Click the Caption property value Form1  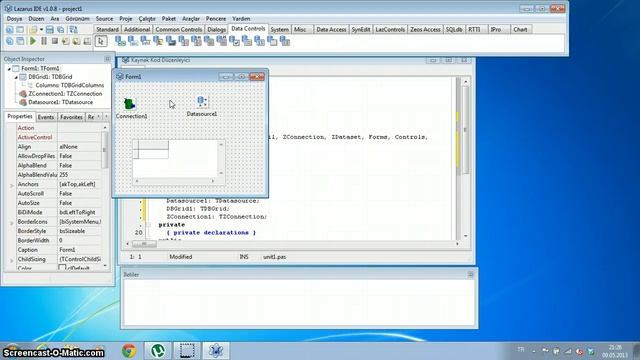point(80,250)
